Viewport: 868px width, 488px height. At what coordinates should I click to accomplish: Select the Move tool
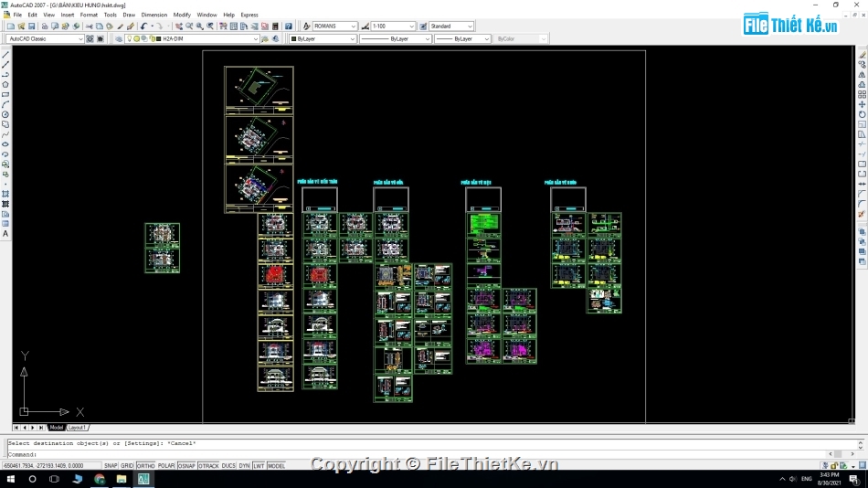862,105
